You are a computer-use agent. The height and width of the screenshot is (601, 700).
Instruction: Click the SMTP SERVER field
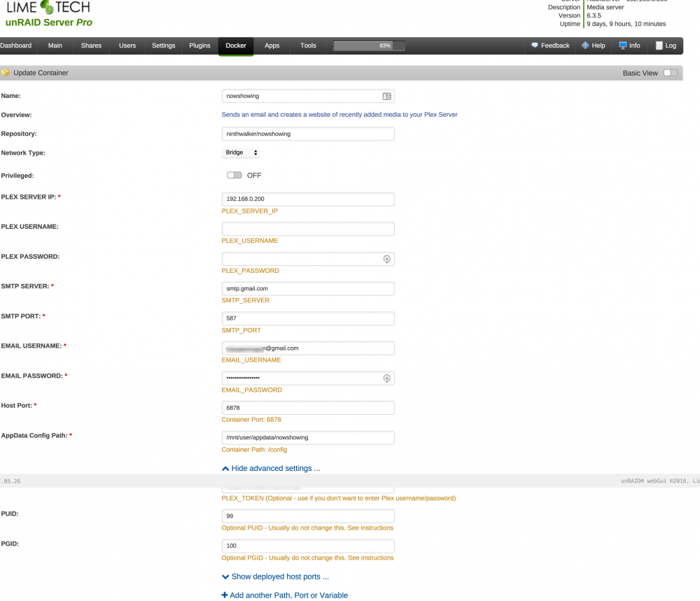tap(307, 289)
